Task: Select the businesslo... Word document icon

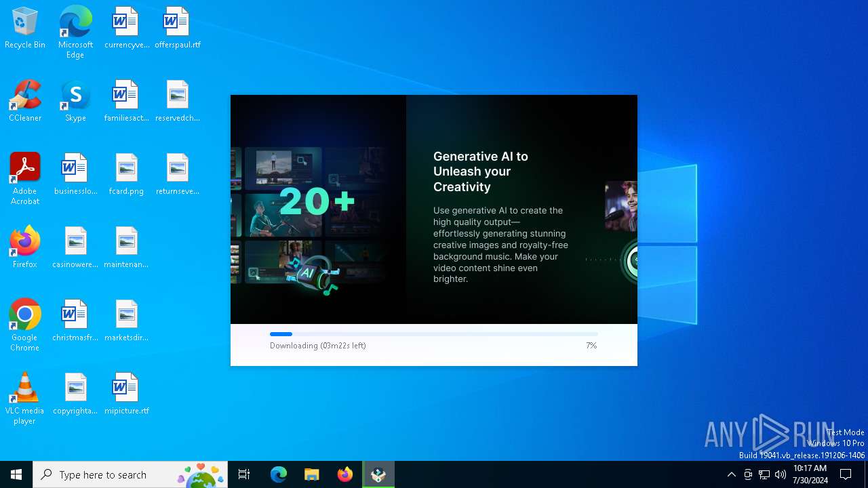Action: click(75, 175)
